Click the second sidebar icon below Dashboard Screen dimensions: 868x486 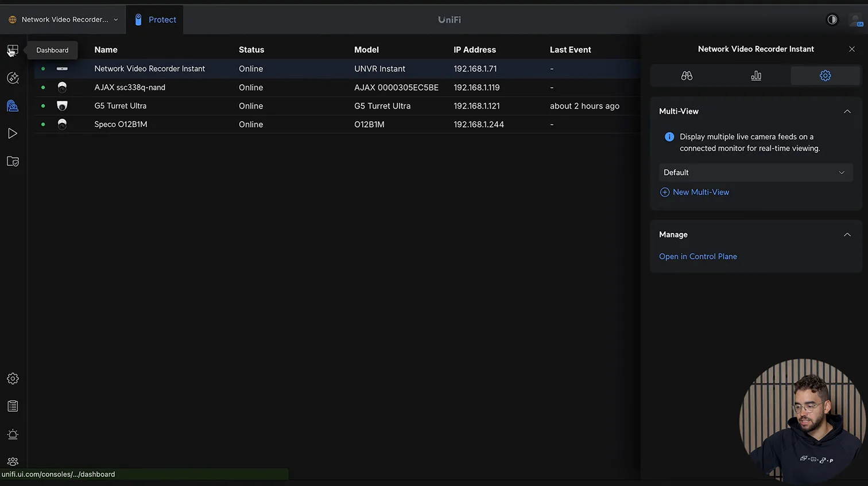(x=13, y=78)
